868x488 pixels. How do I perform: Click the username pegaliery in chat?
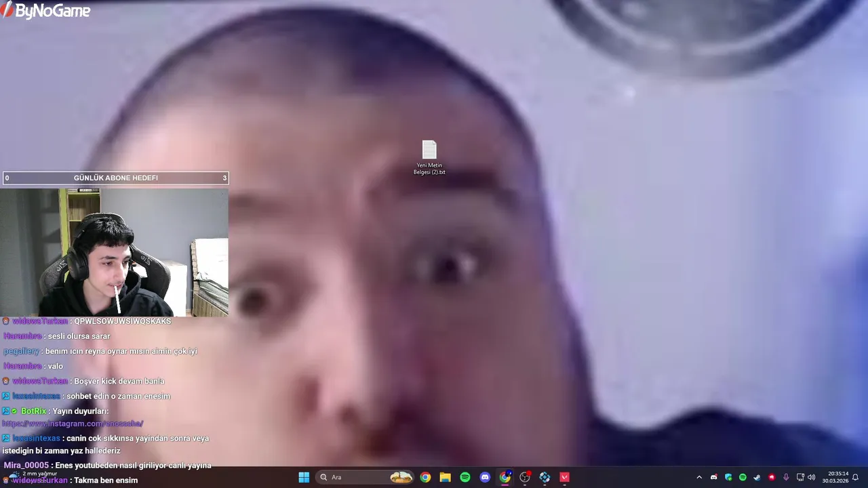click(21, 351)
